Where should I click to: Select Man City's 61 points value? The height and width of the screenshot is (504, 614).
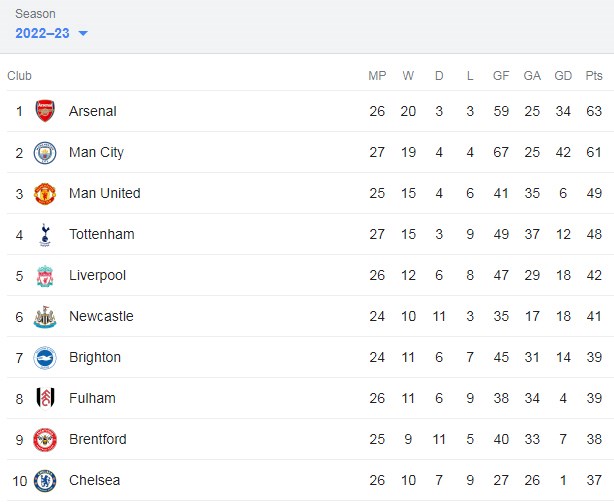(594, 152)
